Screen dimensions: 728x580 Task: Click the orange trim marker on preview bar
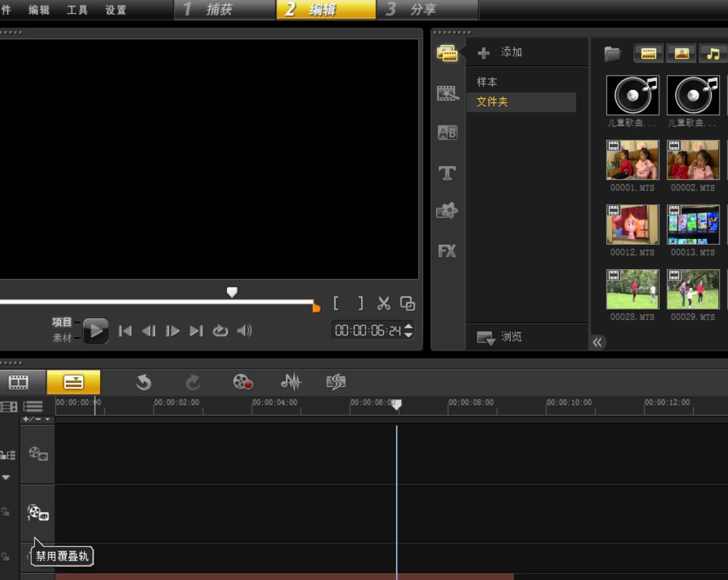(317, 307)
